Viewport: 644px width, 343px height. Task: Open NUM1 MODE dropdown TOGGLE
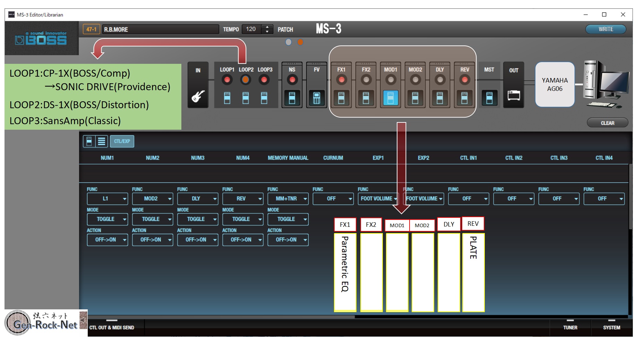click(x=108, y=219)
